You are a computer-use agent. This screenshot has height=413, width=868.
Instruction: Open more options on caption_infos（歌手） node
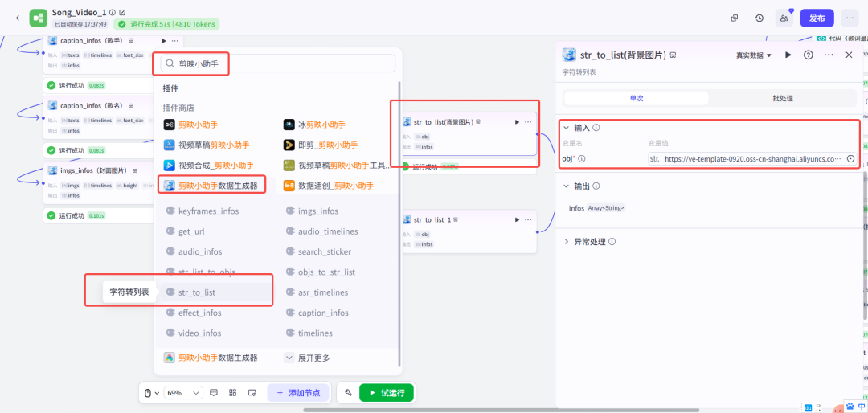point(175,41)
